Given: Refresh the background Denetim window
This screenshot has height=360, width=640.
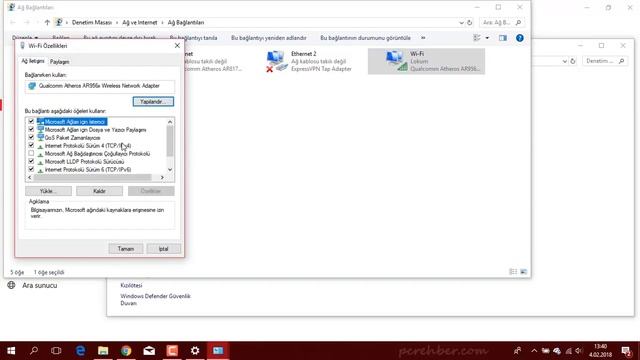Looking at the screenshot, I should tap(573, 61).
